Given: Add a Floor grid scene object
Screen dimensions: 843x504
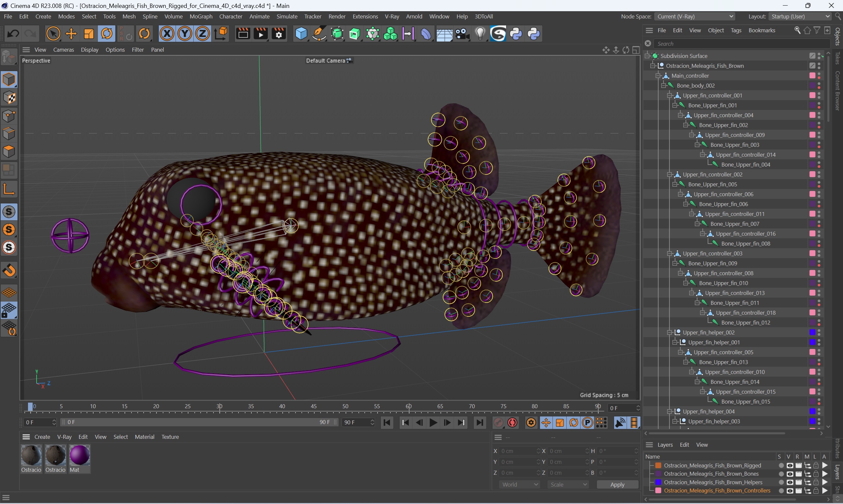Looking at the screenshot, I should pyautogui.click(x=444, y=34).
